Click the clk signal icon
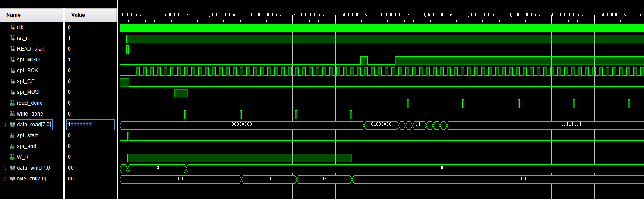644x199 pixels. coord(12,27)
